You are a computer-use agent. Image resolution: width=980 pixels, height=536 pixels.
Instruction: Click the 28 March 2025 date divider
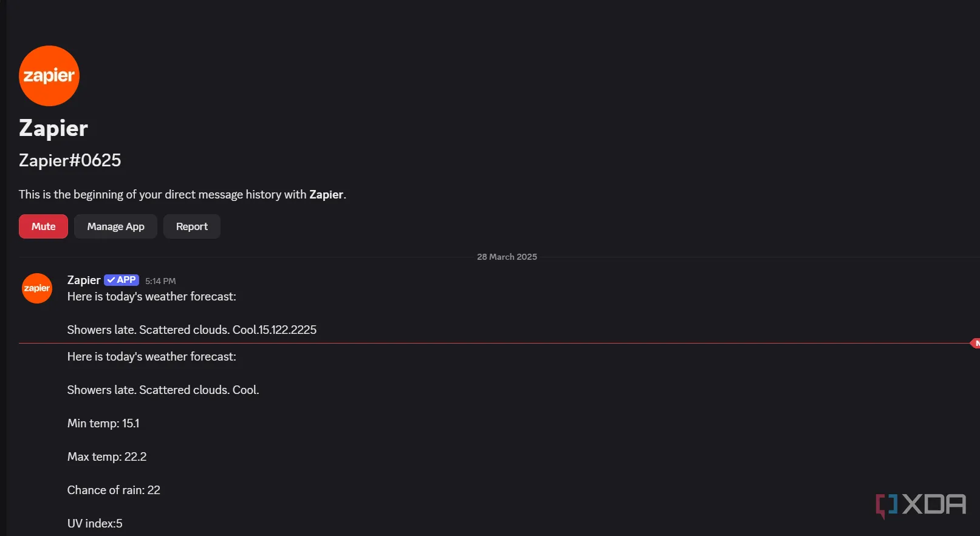pyautogui.click(x=507, y=257)
